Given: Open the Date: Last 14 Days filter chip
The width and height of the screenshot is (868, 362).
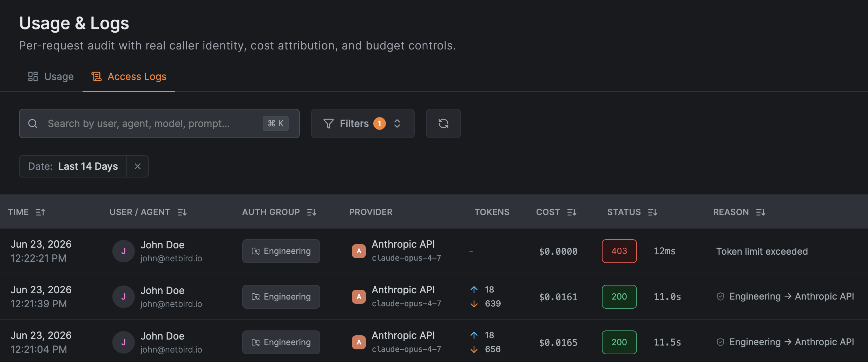Looking at the screenshot, I should [73, 166].
